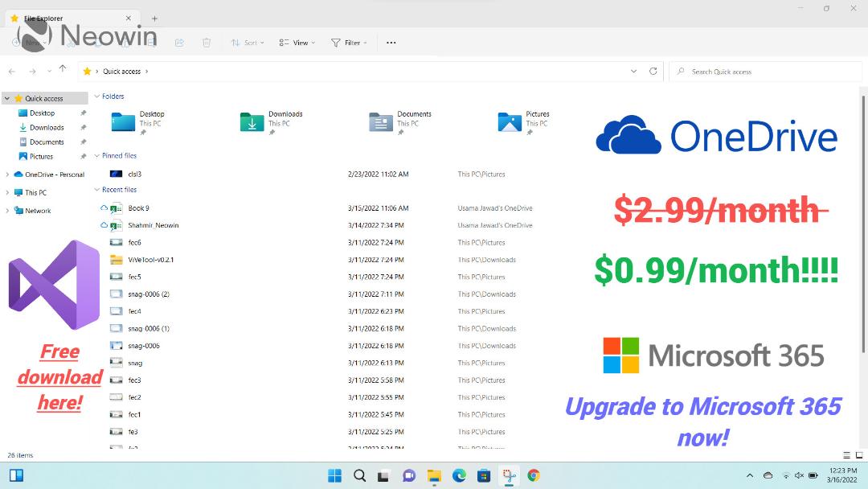Click the Windows Start button
This screenshot has width=868, height=489.
coord(335,475)
